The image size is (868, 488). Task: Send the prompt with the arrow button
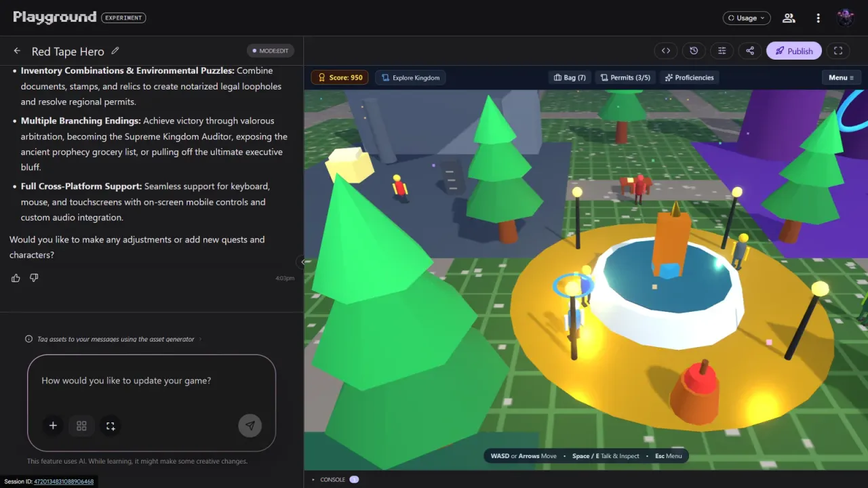250,426
